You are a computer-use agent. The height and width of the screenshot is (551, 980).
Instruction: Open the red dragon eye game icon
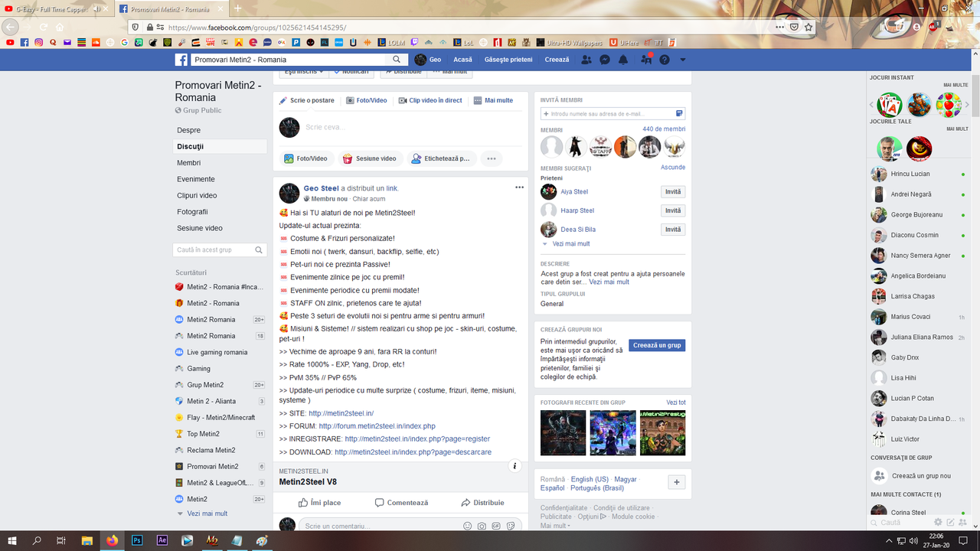coord(919,148)
